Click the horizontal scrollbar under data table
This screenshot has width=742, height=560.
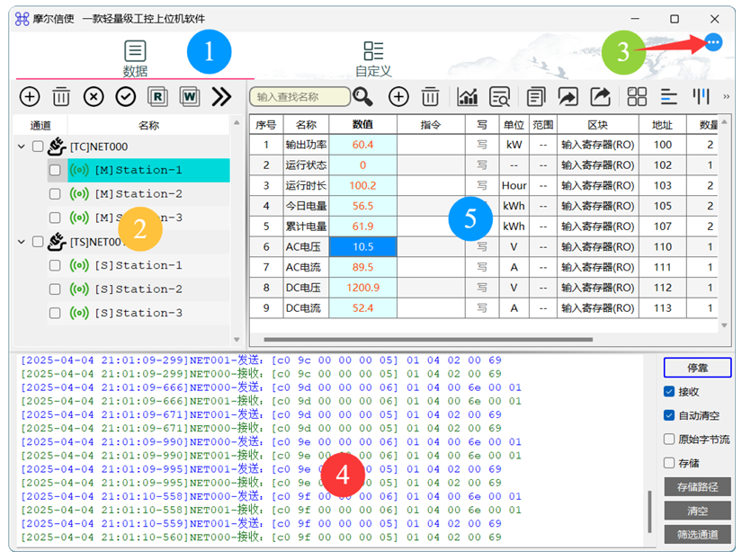coord(428,339)
